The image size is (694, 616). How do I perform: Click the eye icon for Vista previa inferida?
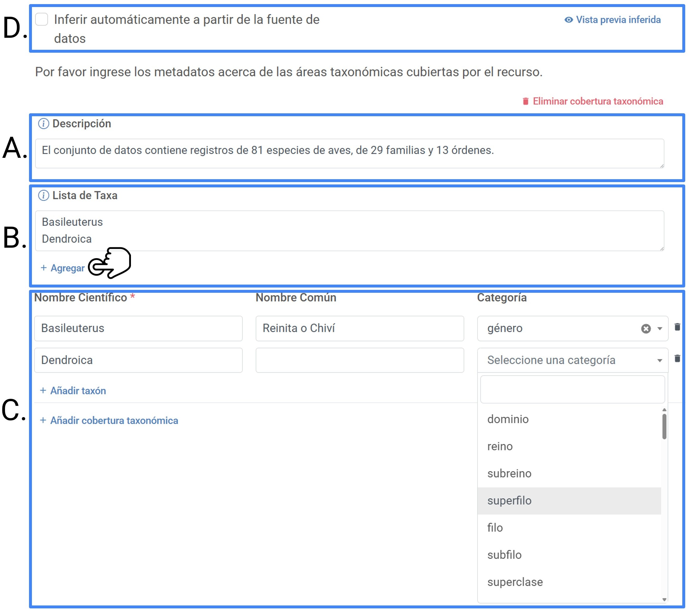[x=568, y=20]
